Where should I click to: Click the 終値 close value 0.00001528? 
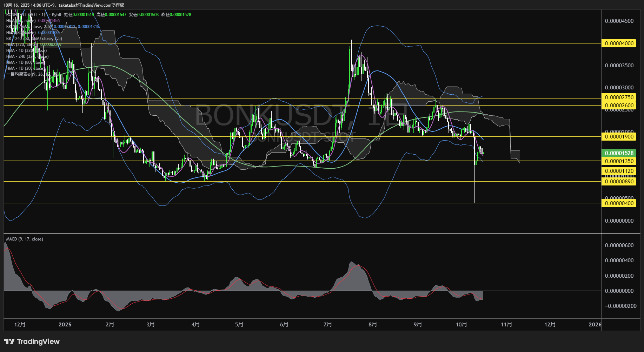pos(180,15)
